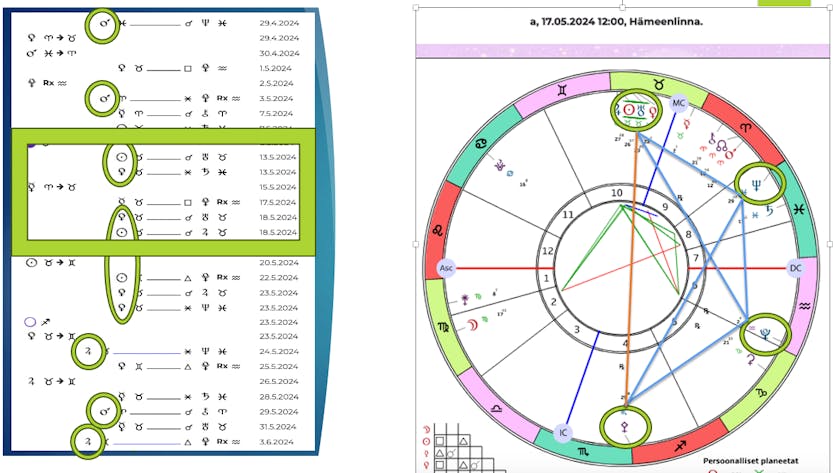Screen dimensions: 833x473
Task: Click the DC marker on the chart
Action: [795, 268]
